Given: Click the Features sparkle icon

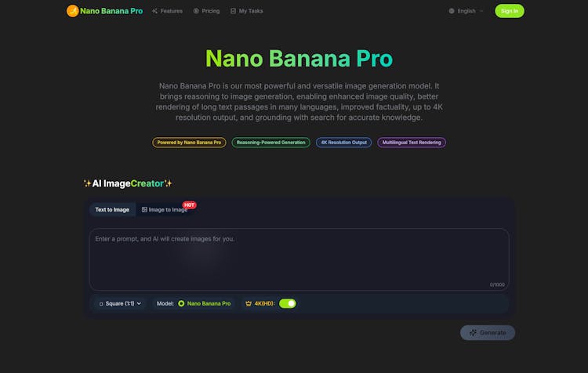Looking at the screenshot, I should tap(154, 11).
